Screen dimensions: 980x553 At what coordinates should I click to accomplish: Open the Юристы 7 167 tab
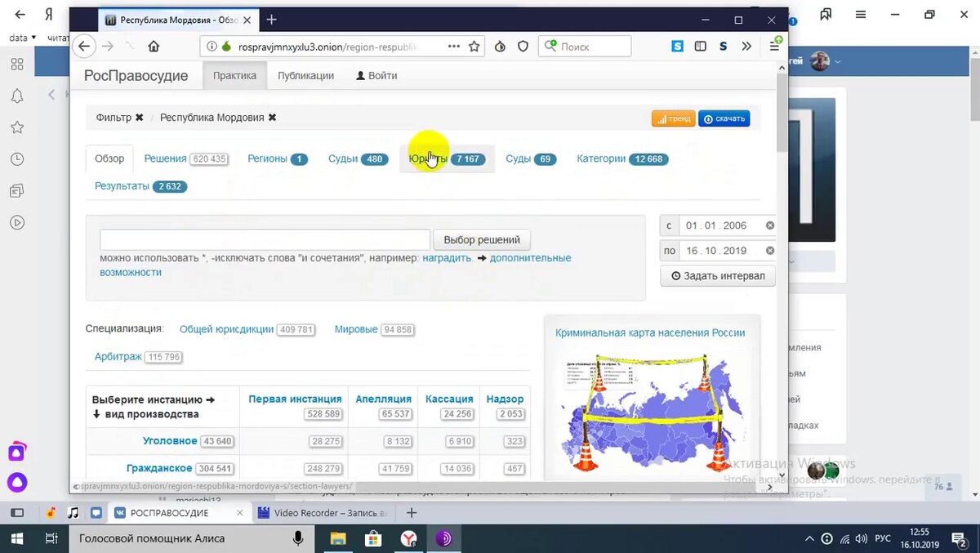(x=447, y=158)
